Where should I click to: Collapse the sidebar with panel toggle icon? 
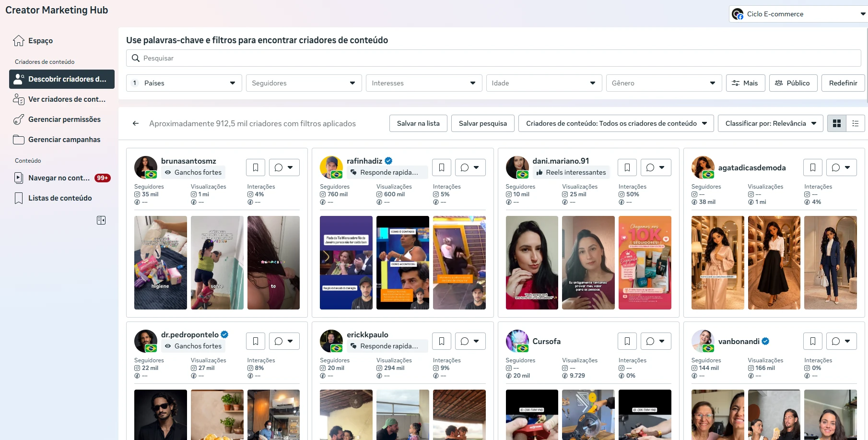[x=101, y=220]
